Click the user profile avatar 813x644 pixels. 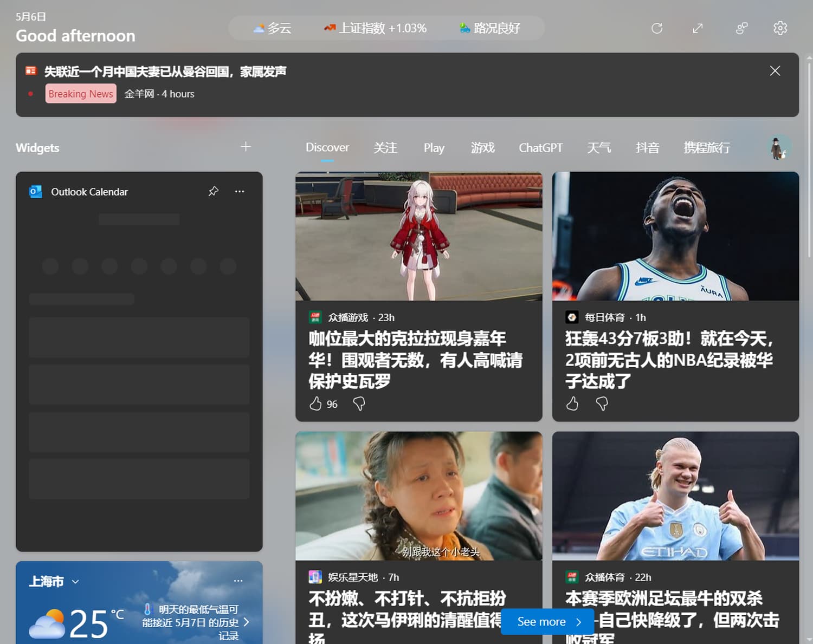click(x=779, y=147)
